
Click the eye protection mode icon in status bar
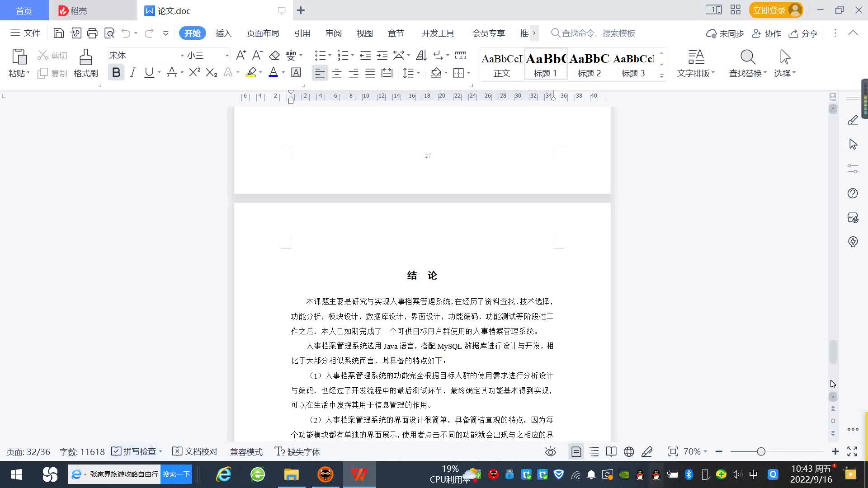(550, 451)
